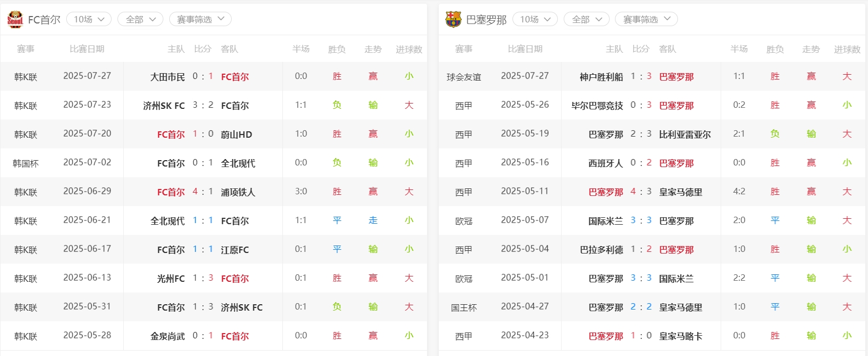Click 比赛日期 column header in 巴塞罗那 table
The width and height of the screenshot is (868, 356).
coord(525,49)
